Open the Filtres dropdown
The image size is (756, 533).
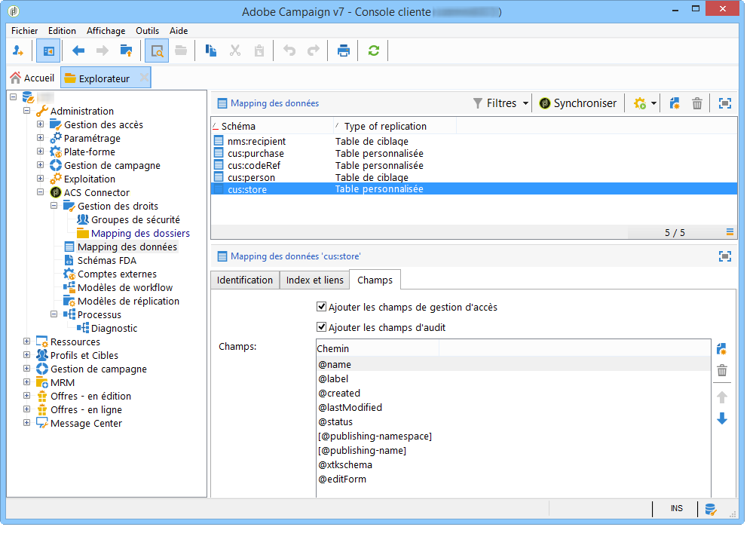tap(500, 103)
